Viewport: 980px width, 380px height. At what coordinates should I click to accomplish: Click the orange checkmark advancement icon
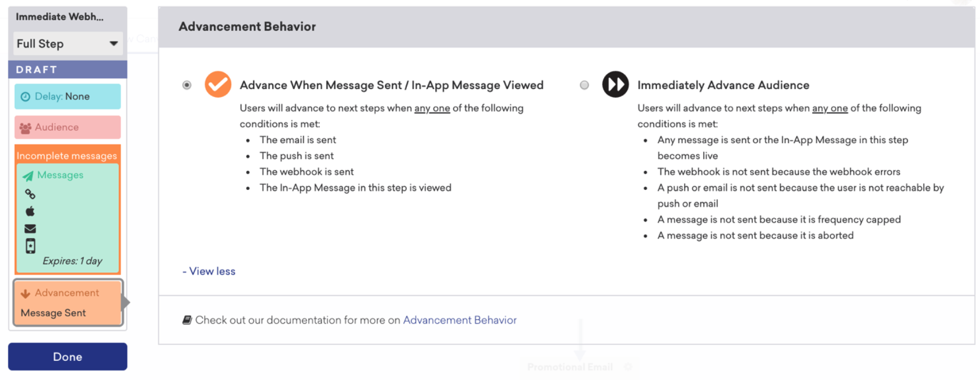click(x=218, y=85)
